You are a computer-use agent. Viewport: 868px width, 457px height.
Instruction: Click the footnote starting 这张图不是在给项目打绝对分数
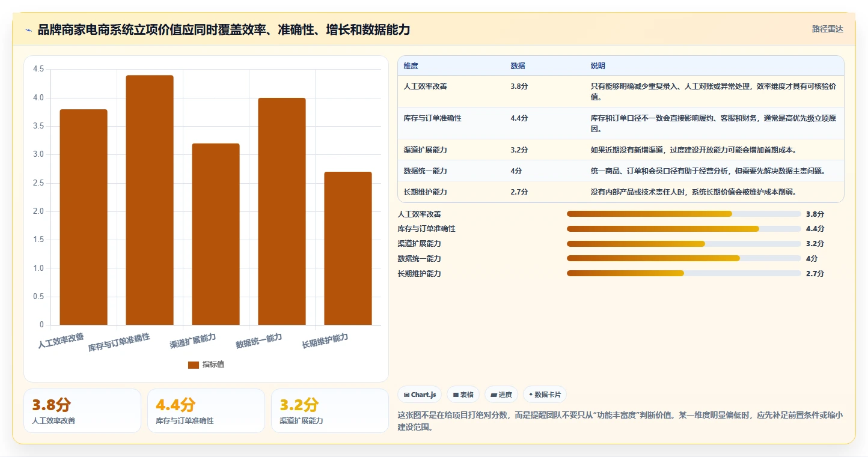(x=620, y=421)
